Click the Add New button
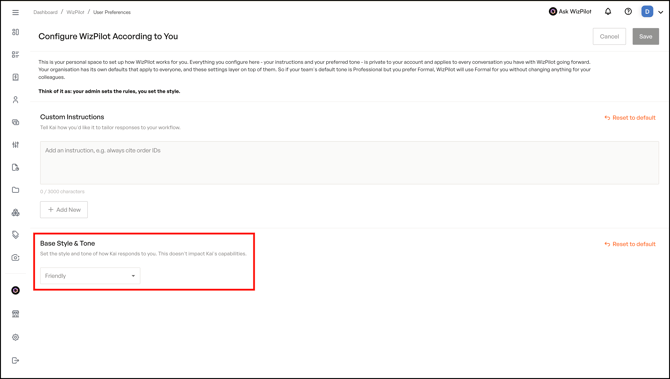 pyautogui.click(x=64, y=209)
